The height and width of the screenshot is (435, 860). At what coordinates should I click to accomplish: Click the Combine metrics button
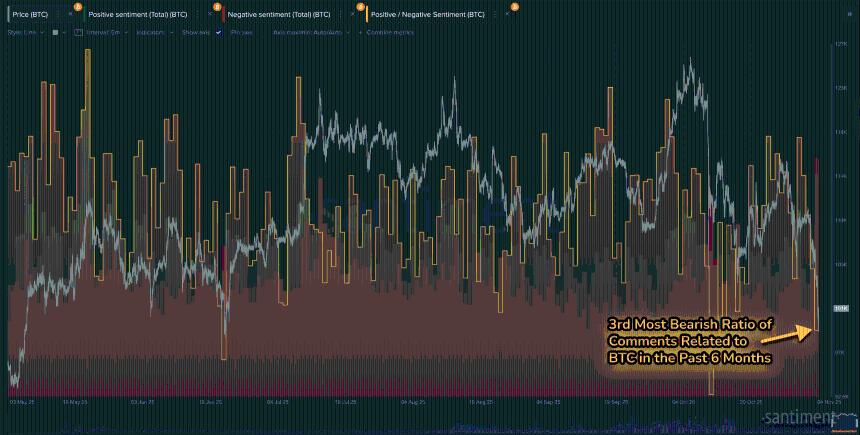392,33
